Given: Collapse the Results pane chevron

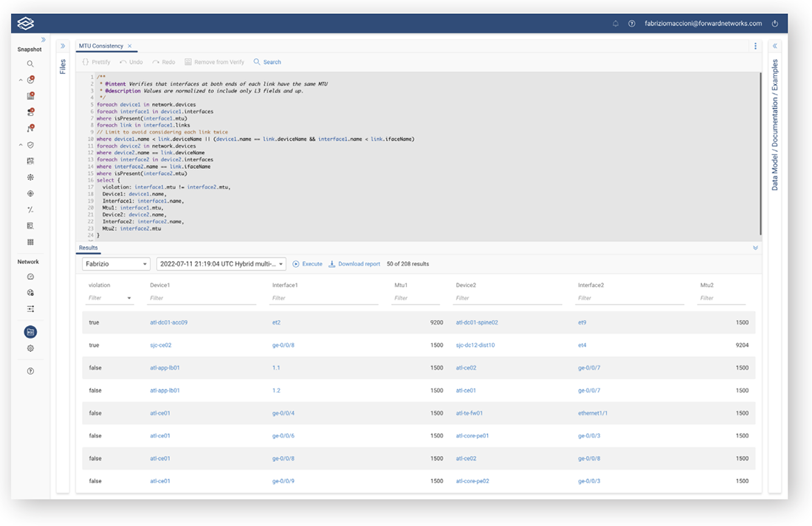Looking at the screenshot, I should (755, 248).
